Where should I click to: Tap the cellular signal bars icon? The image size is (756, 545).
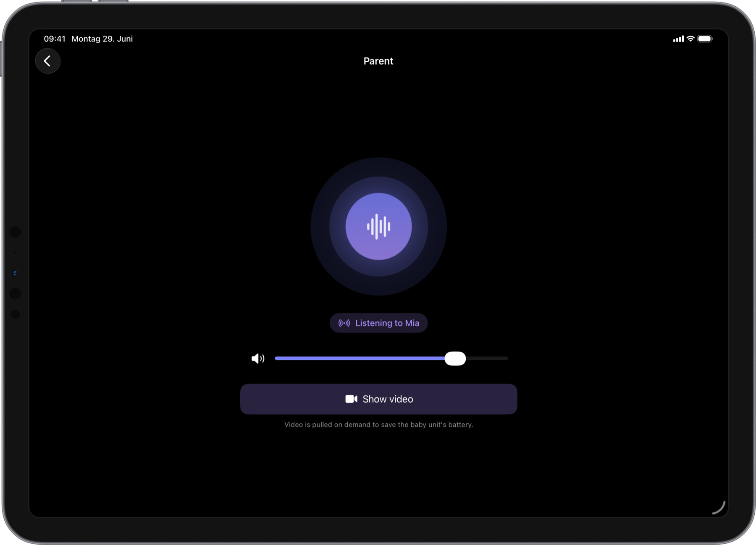point(678,39)
